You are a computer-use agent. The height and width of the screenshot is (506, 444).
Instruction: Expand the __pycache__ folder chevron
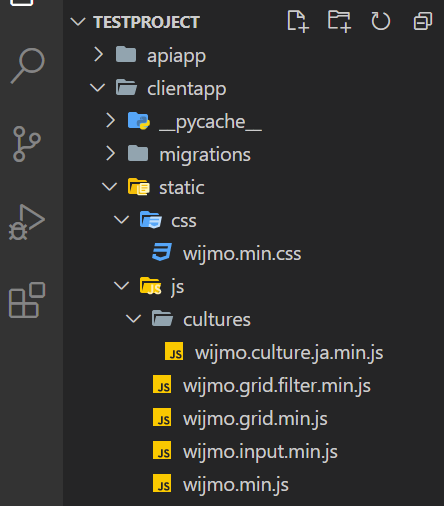coord(110,121)
